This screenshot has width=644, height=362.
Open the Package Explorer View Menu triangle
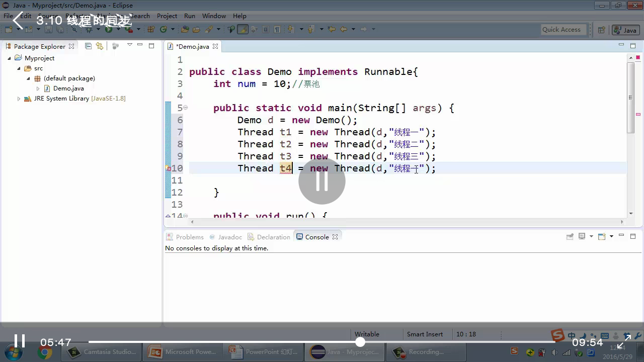point(129,45)
